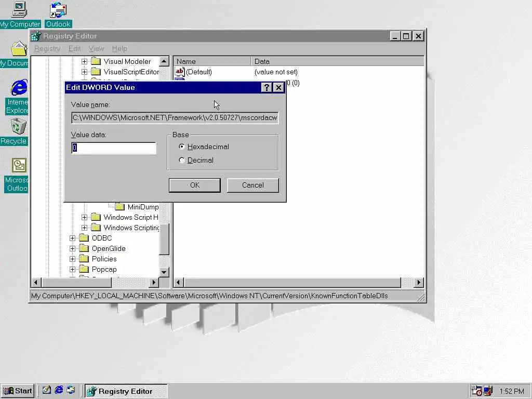Click the (Default) string value icon

click(x=180, y=72)
